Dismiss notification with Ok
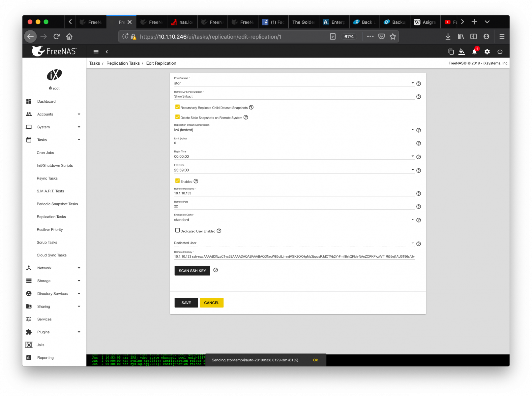This screenshot has width=532, height=396. coord(315,360)
